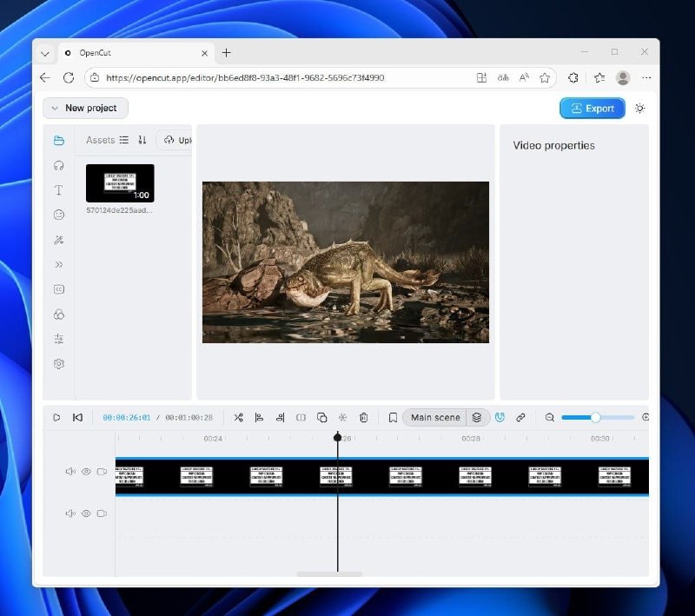Open the adjustments sliders tab
This screenshot has height=616, width=695.
pyautogui.click(x=59, y=339)
